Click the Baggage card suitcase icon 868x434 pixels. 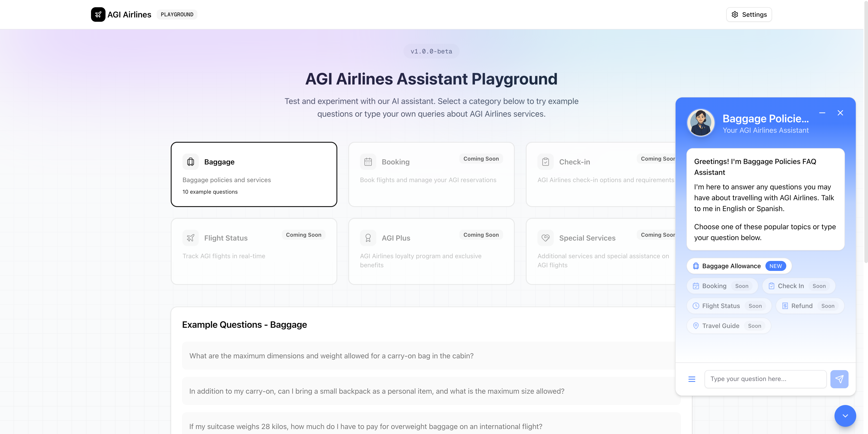coord(191,162)
